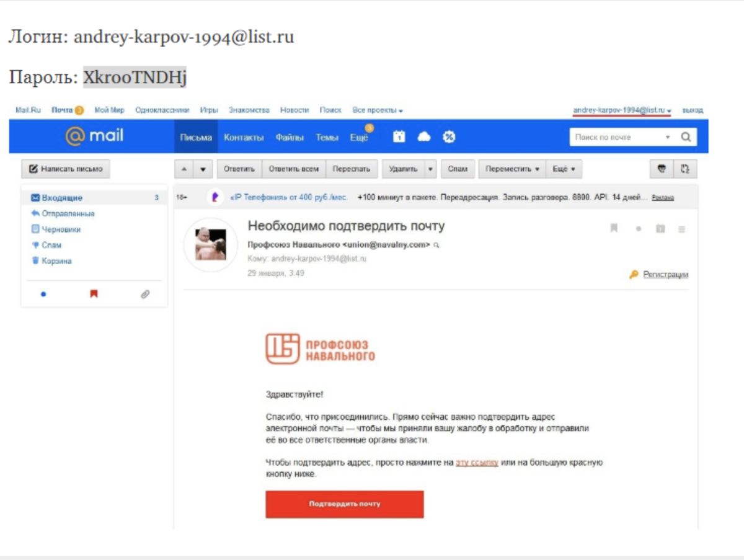Click the discounts/gift icon in the blue toolbar
This screenshot has width=744, height=560.
(449, 136)
